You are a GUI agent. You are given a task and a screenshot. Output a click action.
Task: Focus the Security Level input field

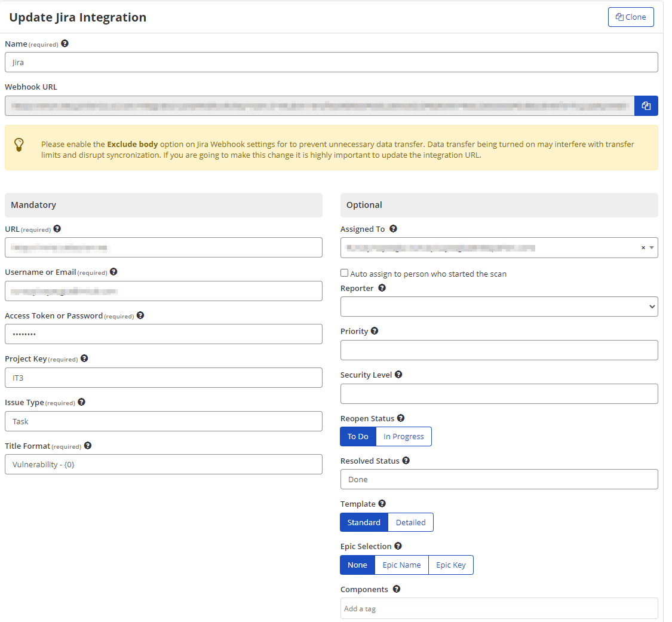pyautogui.click(x=499, y=394)
